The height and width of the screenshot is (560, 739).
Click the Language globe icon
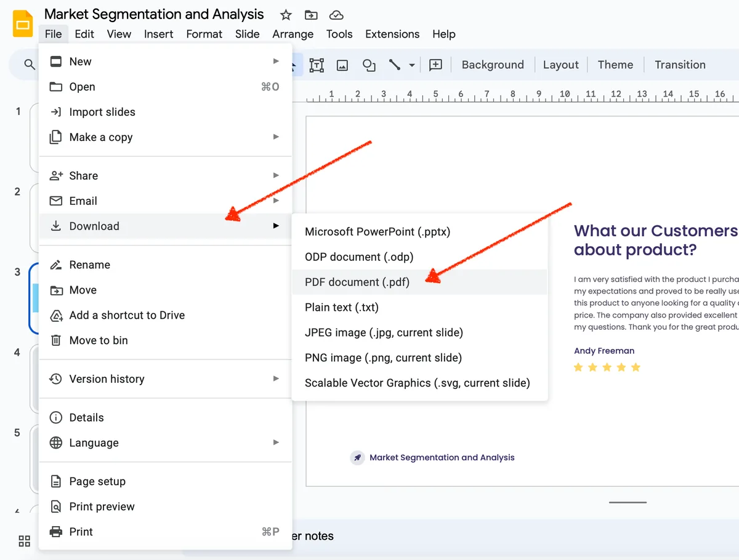click(56, 442)
